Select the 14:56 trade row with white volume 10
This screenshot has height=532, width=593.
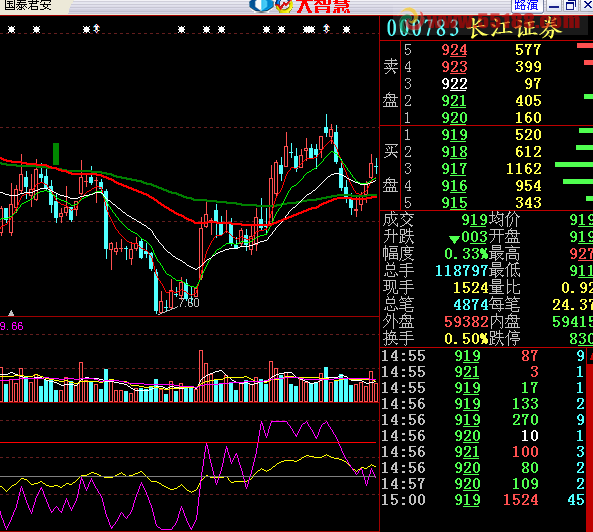coord(484,436)
